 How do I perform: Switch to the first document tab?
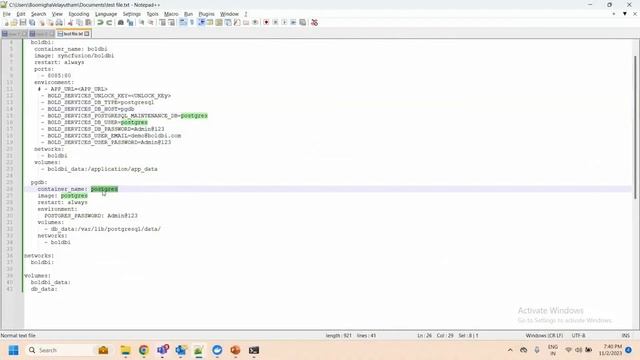pyautogui.click(x=14, y=34)
